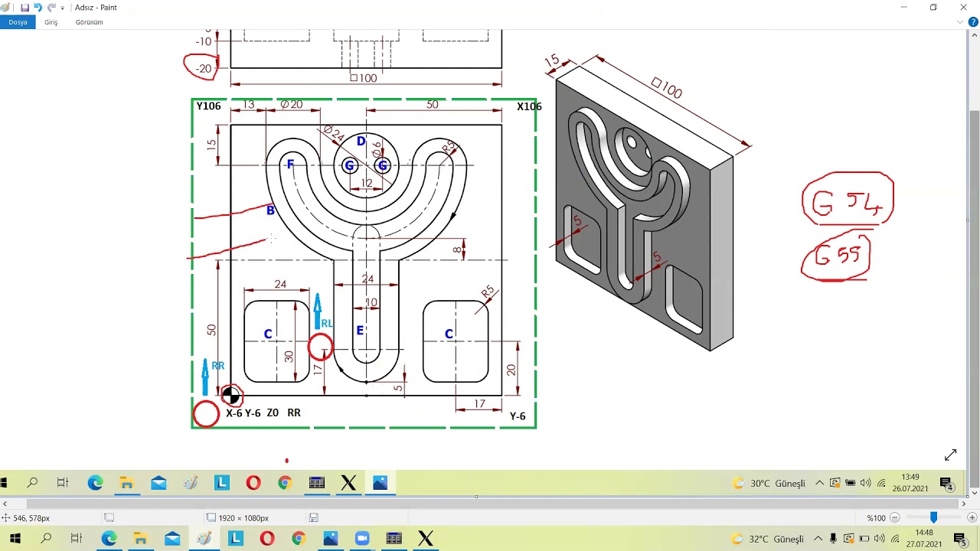Open Task View on the bottom taskbar
980x551 pixels.
[77, 539]
